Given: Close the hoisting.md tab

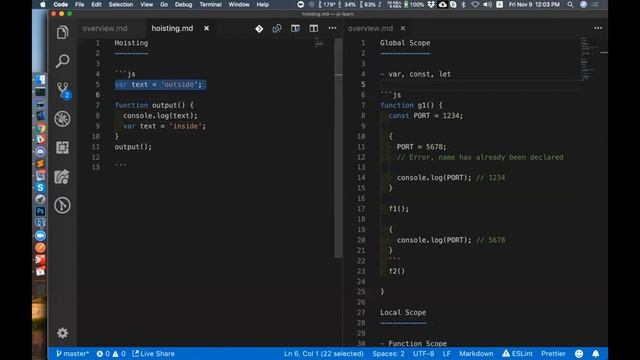Looking at the screenshot, I should tap(207, 28).
